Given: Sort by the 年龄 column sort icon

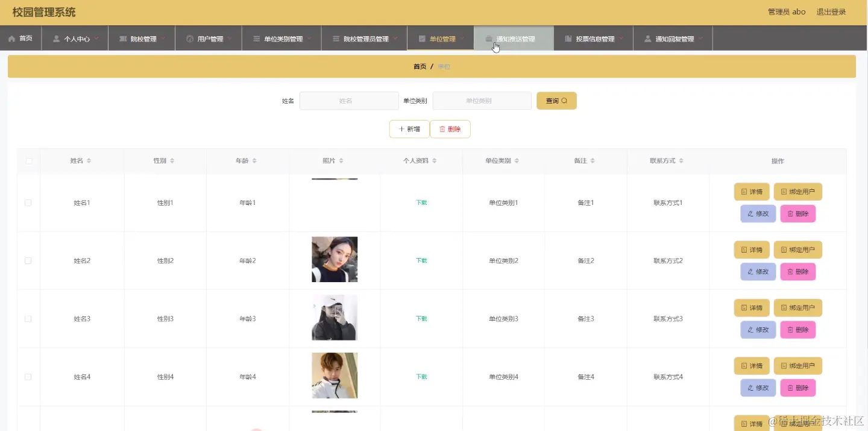Looking at the screenshot, I should tap(254, 161).
